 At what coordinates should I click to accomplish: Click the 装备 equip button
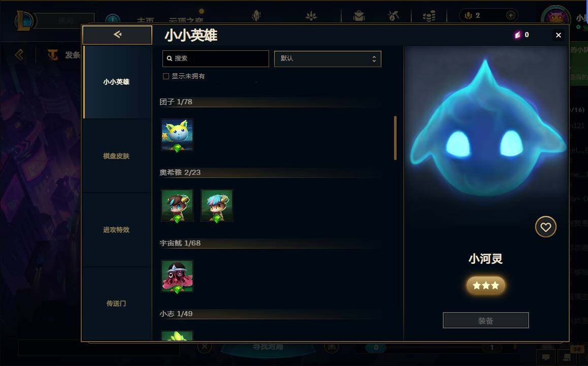pos(485,321)
